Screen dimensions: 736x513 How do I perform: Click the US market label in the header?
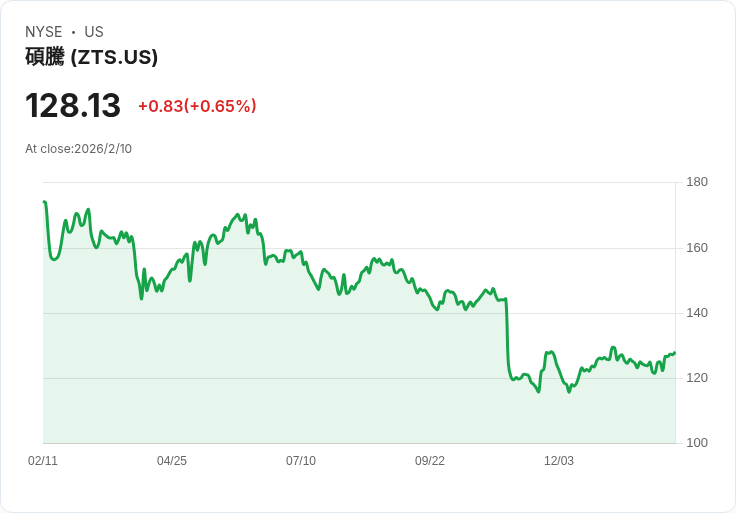coord(94,32)
